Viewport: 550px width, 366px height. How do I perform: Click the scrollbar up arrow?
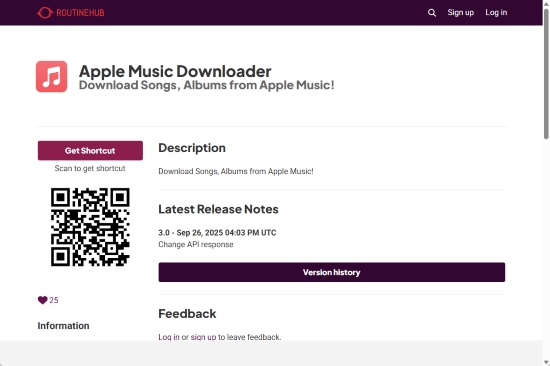point(546,3)
